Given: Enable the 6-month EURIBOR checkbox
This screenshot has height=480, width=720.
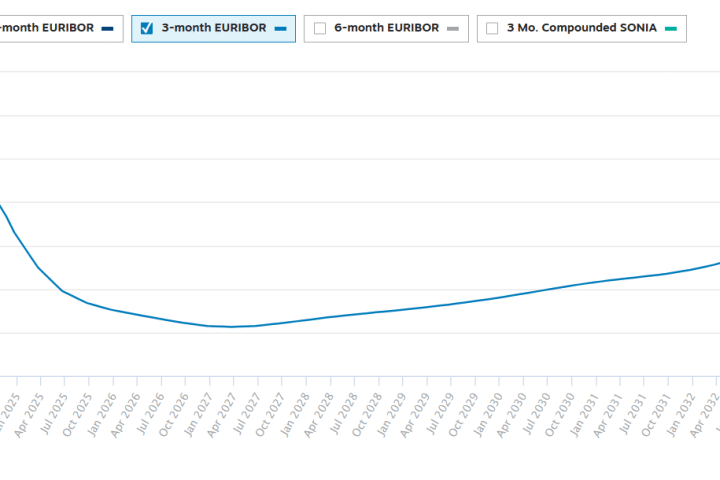Looking at the screenshot, I should 320,28.
